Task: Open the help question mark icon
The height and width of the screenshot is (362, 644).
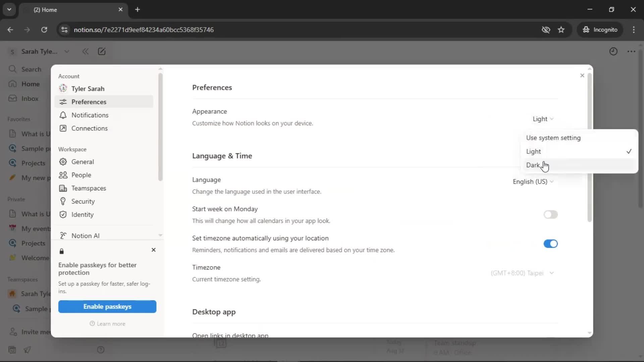Action: tap(101, 350)
